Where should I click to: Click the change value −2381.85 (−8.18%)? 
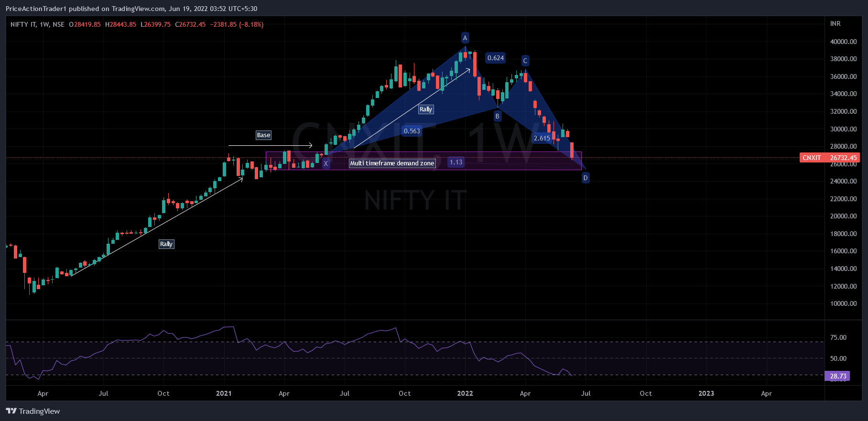pos(237,24)
